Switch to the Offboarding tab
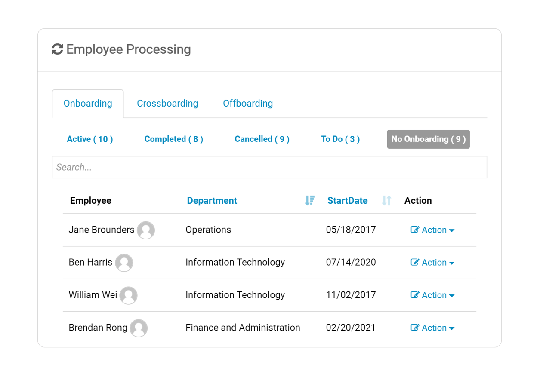Screen dimensions: 537x392 247,103
